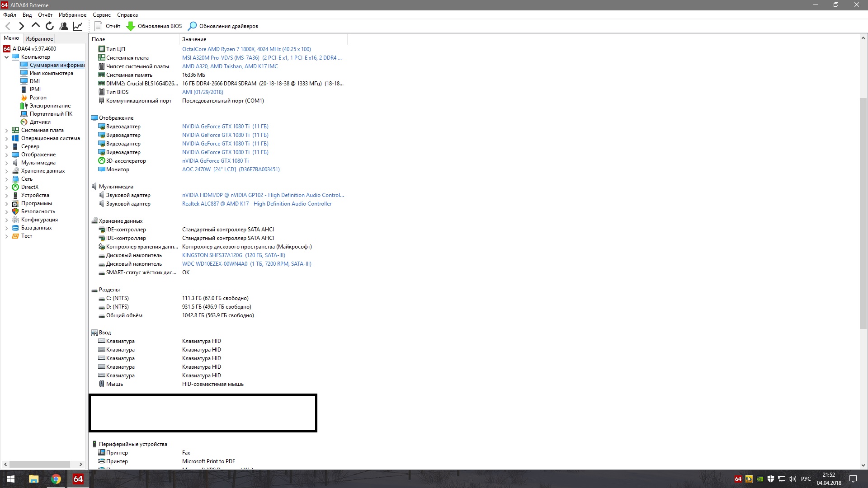The height and width of the screenshot is (488, 868).
Task: Expand the DirectX tree node
Action: pyautogui.click(x=6, y=187)
